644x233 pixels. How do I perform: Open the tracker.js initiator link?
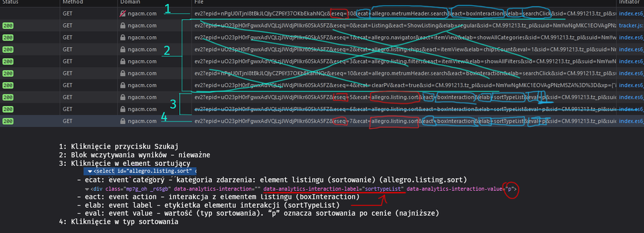point(631,25)
